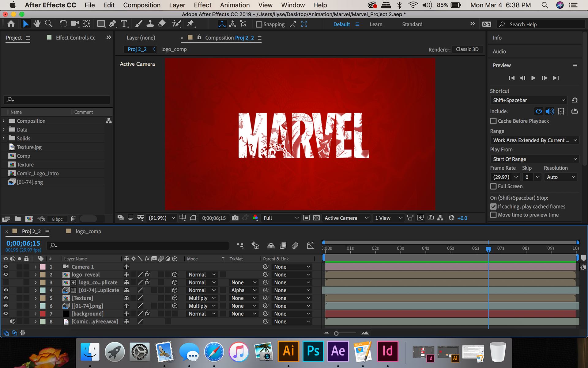Open the Graph Editor in timeline

[x=311, y=245]
